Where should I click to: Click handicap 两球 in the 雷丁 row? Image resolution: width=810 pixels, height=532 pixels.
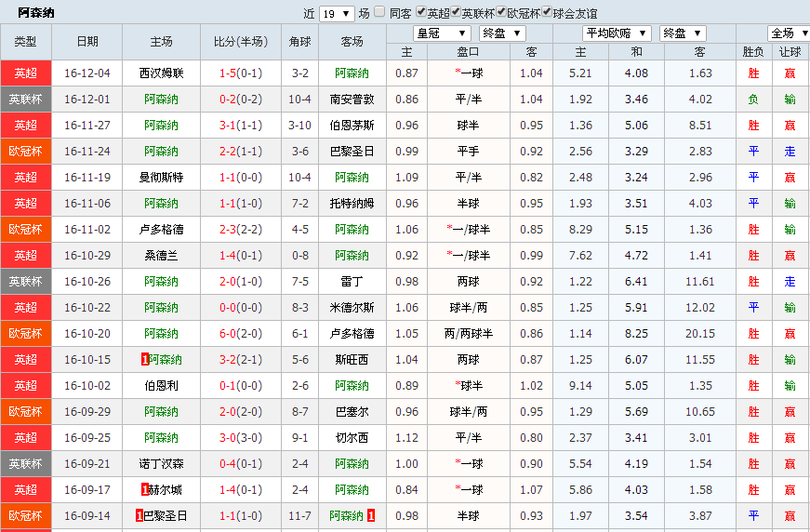pos(469,282)
